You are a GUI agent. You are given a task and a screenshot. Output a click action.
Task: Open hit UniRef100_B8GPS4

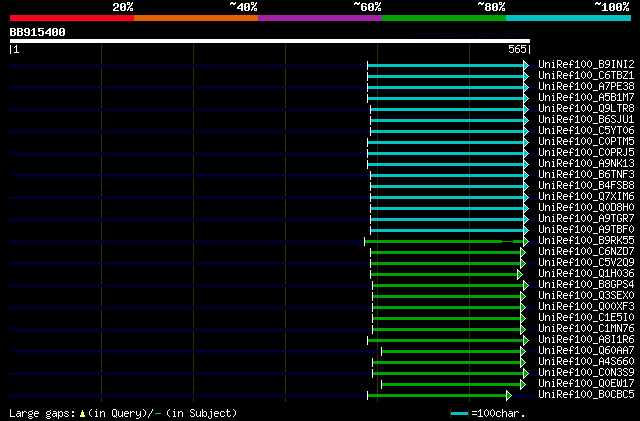pos(586,285)
